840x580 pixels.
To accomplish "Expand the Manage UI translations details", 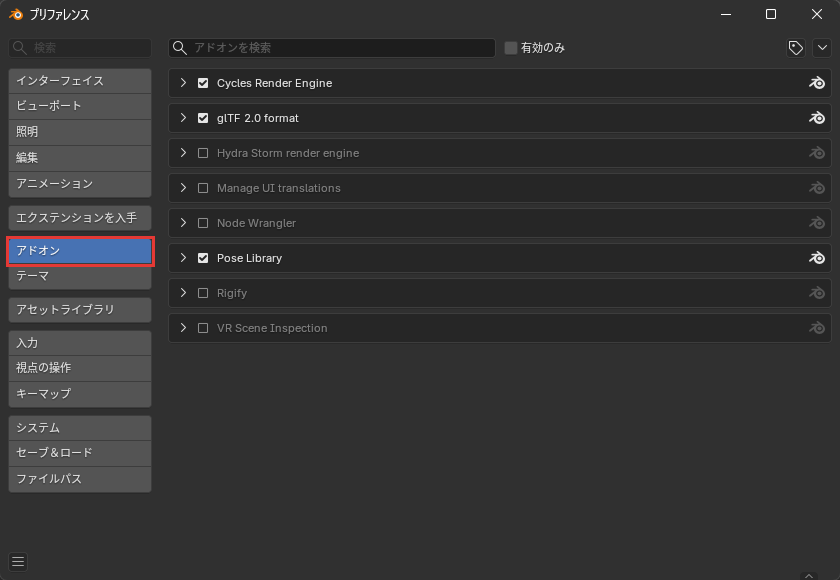I will (x=183, y=188).
